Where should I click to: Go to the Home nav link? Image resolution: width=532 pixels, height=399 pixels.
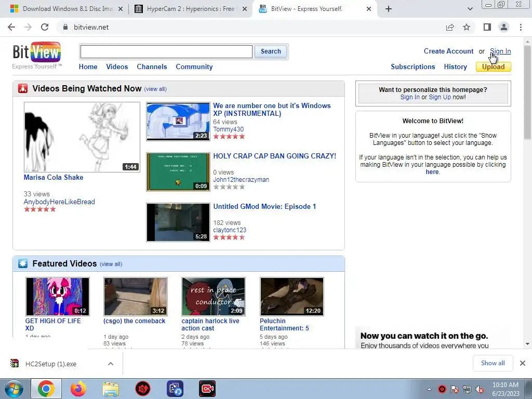88,66
